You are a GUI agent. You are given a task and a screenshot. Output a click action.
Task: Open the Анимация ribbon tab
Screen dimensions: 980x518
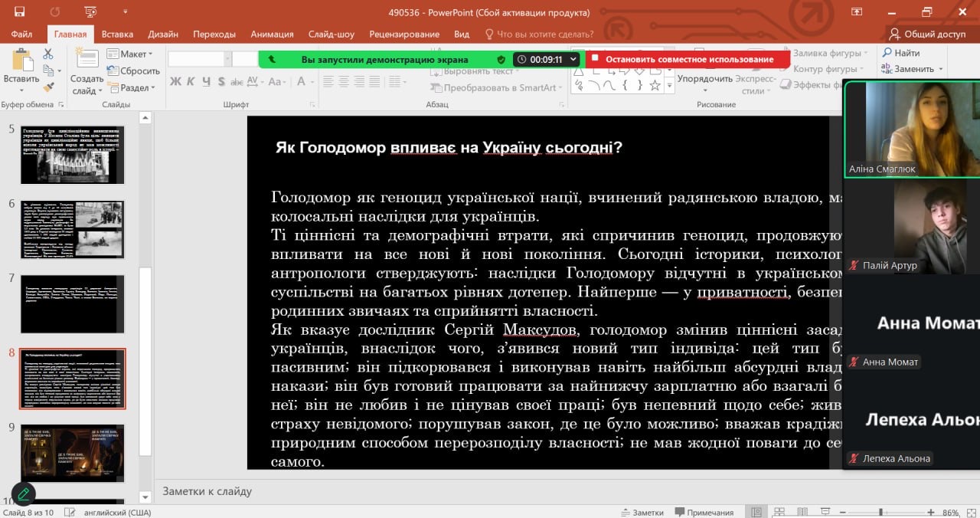pyautogui.click(x=272, y=34)
